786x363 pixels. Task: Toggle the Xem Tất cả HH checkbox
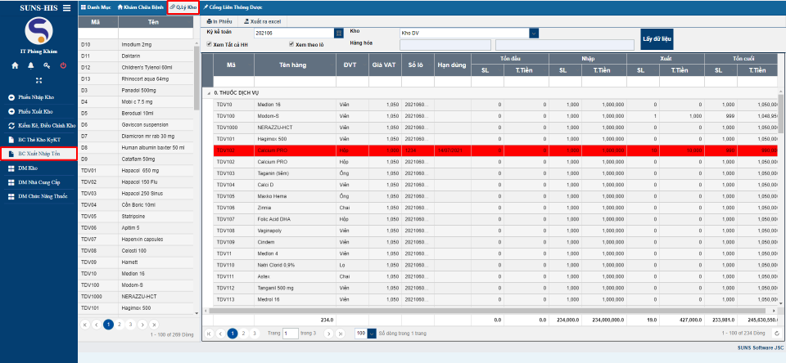coord(210,44)
